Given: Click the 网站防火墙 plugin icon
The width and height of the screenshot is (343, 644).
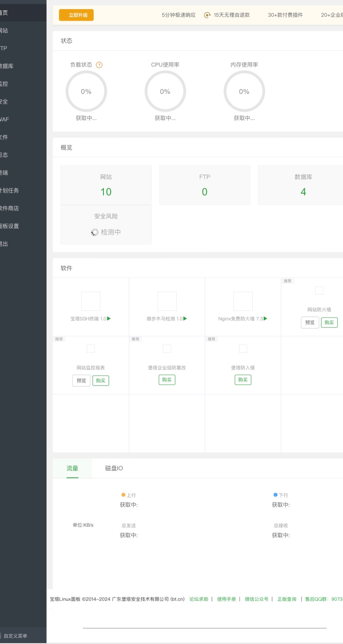Looking at the screenshot, I should (x=319, y=291).
